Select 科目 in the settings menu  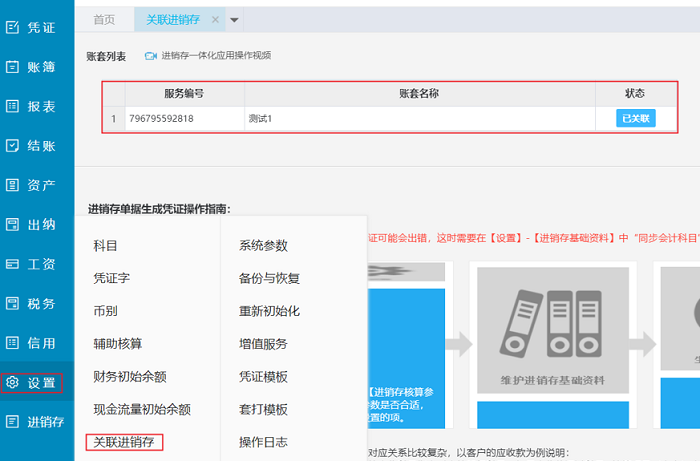tap(105, 246)
